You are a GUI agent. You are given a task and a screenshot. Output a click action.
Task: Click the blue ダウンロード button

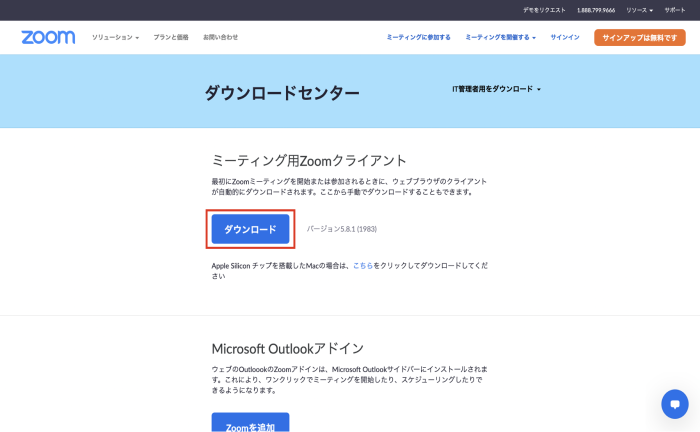(250, 229)
